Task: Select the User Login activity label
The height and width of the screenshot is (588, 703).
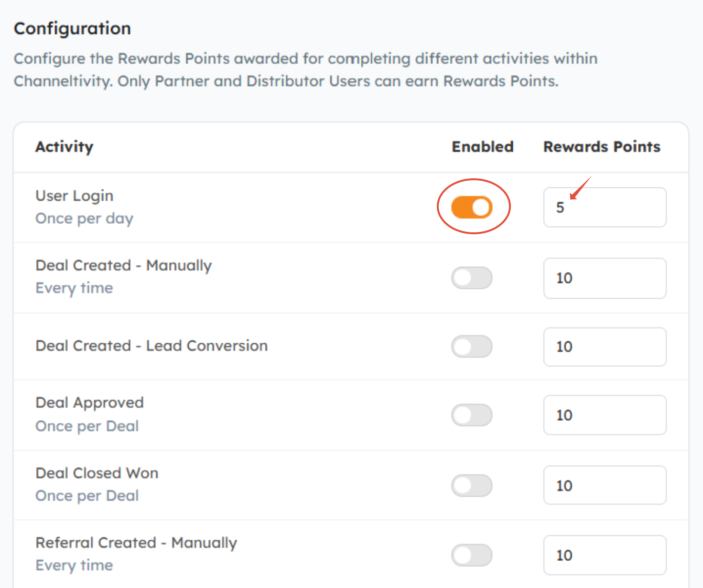Action: coord(75,196)
